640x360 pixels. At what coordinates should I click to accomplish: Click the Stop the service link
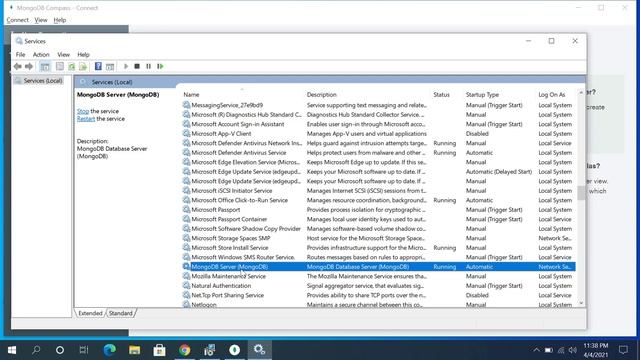point(83,111)
